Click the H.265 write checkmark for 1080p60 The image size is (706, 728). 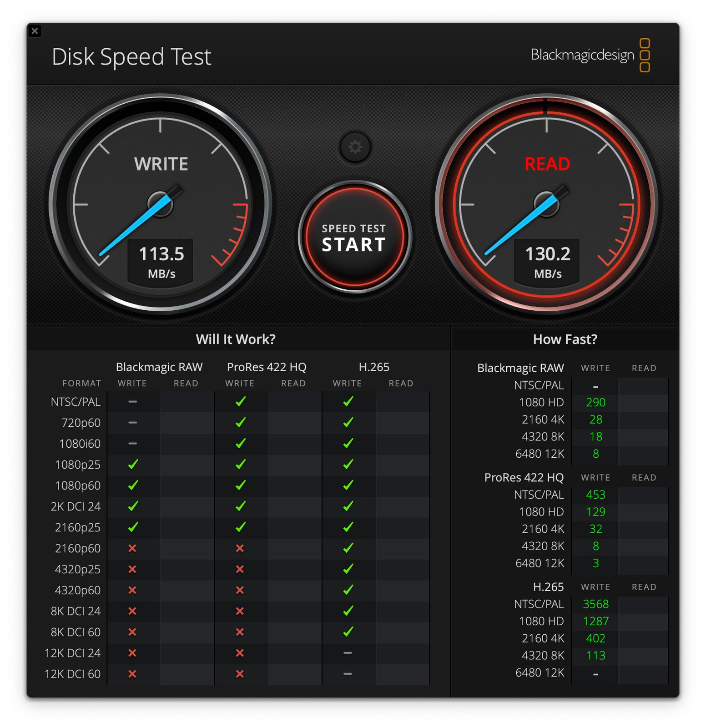click(x=348, y=485)
